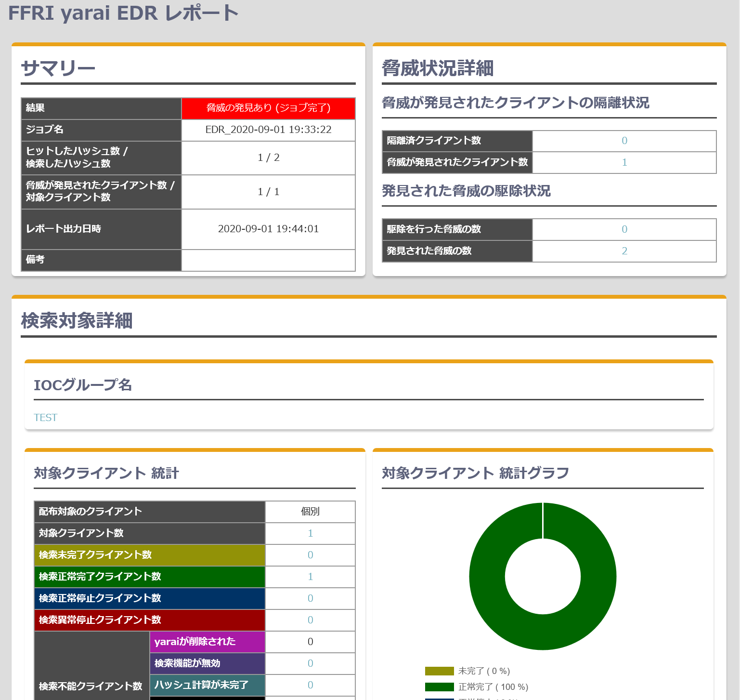
Task: Click 脅威が発見されたクライアントの隔離状況 subheading
Action: [x=516, y=103]
